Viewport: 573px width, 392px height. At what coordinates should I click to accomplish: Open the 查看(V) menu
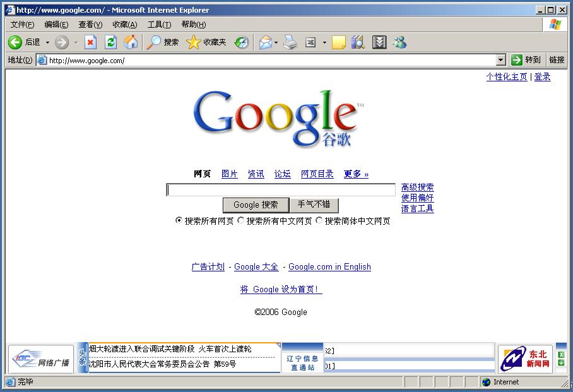(90, 25)
